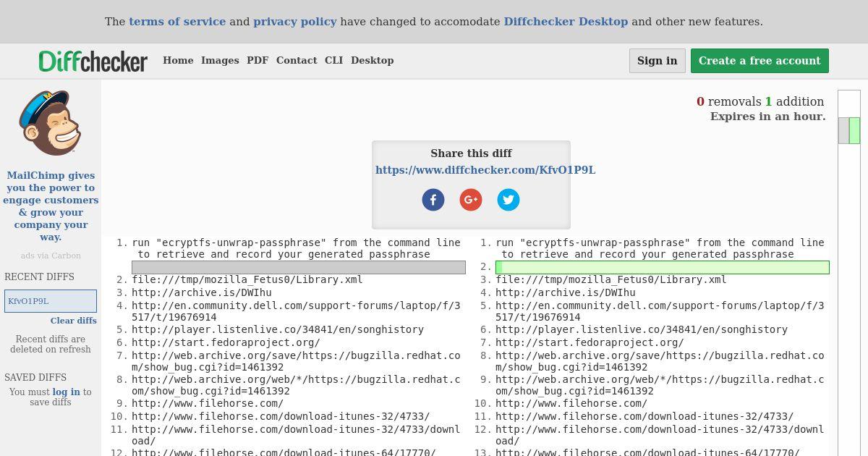
Task: Click the diff minimap scroll handle
Action: pos(849,130)
